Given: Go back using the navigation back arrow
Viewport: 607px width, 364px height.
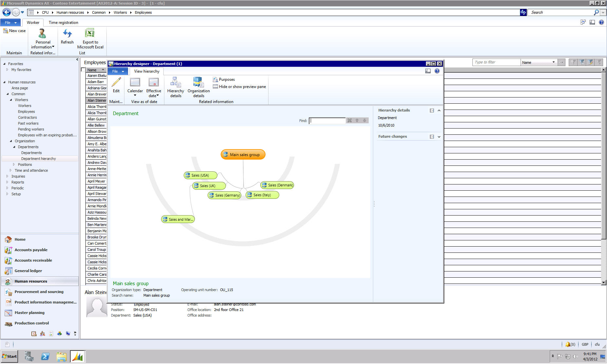Looking at the screenshot, I should coord(7,12).
